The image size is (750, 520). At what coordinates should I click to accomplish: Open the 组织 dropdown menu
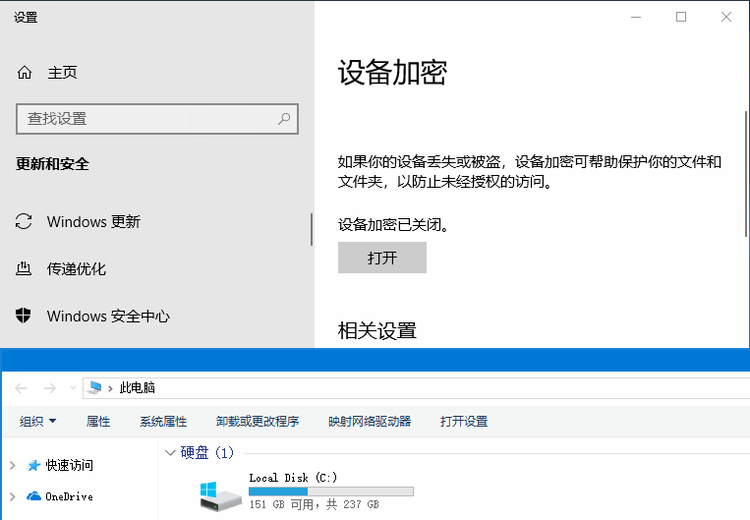tap(38, 421)
